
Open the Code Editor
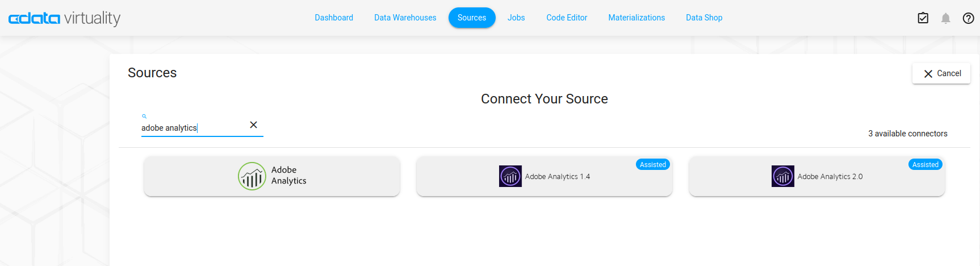(567, 18)
